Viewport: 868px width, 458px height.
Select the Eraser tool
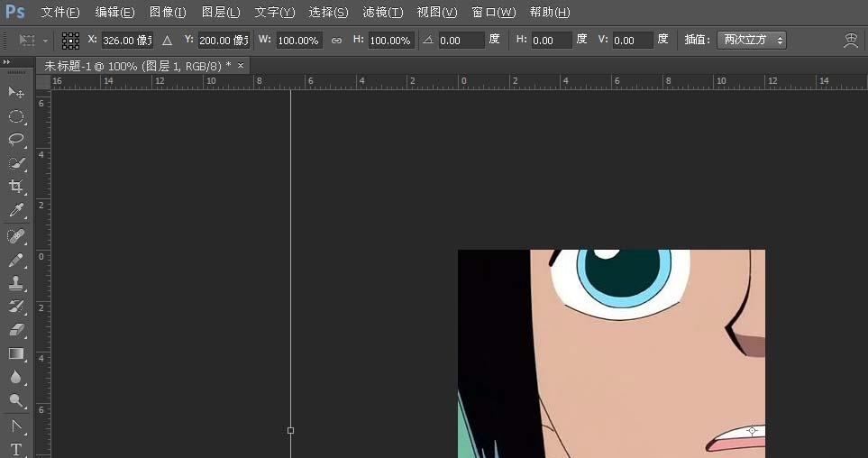[16, 330]
